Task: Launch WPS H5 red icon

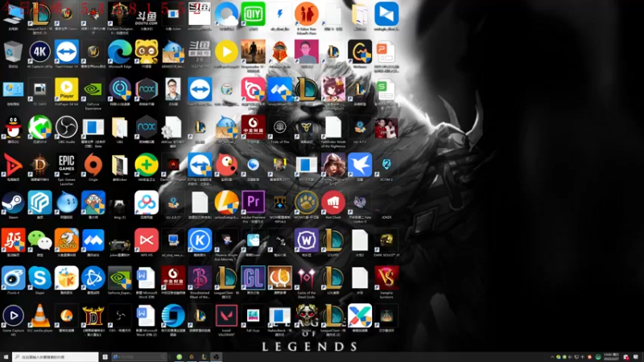Action: pos(147,241)
